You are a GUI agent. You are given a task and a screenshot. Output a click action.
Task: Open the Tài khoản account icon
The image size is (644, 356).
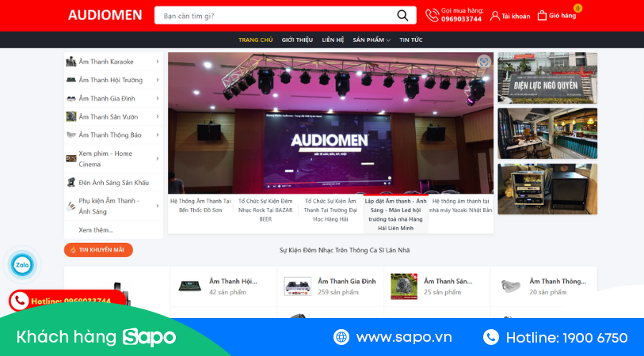tap(495, 16)
